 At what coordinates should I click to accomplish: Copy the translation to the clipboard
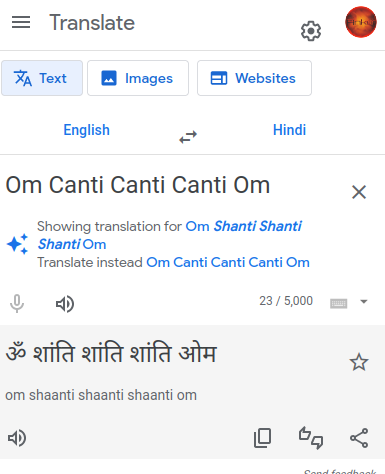pos(262,438)
